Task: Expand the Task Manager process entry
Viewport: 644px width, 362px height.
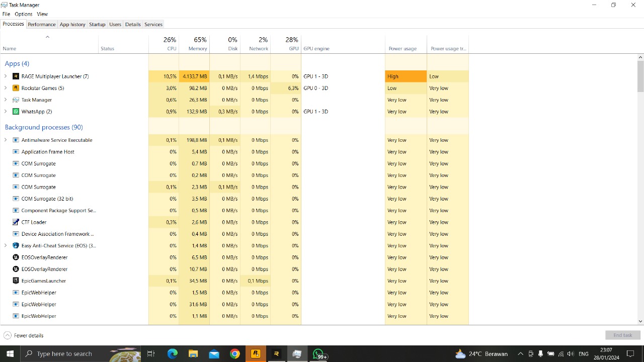Action: pyautogui.click(x=6, y=100)
